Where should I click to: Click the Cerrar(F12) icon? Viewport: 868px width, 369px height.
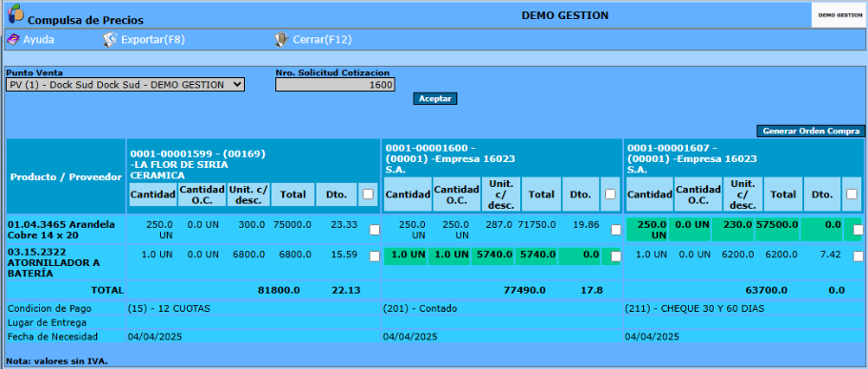pyautogui.click(x=281, y=40)
